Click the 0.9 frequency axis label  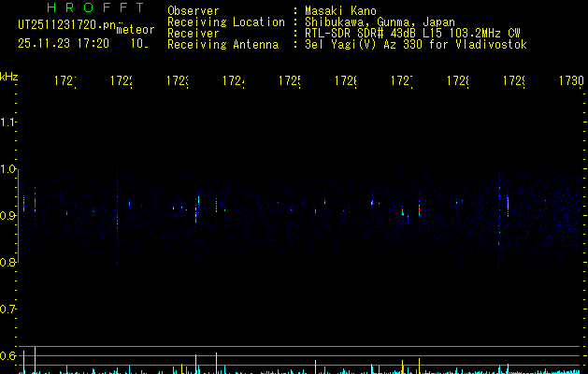tap(7, 215)
